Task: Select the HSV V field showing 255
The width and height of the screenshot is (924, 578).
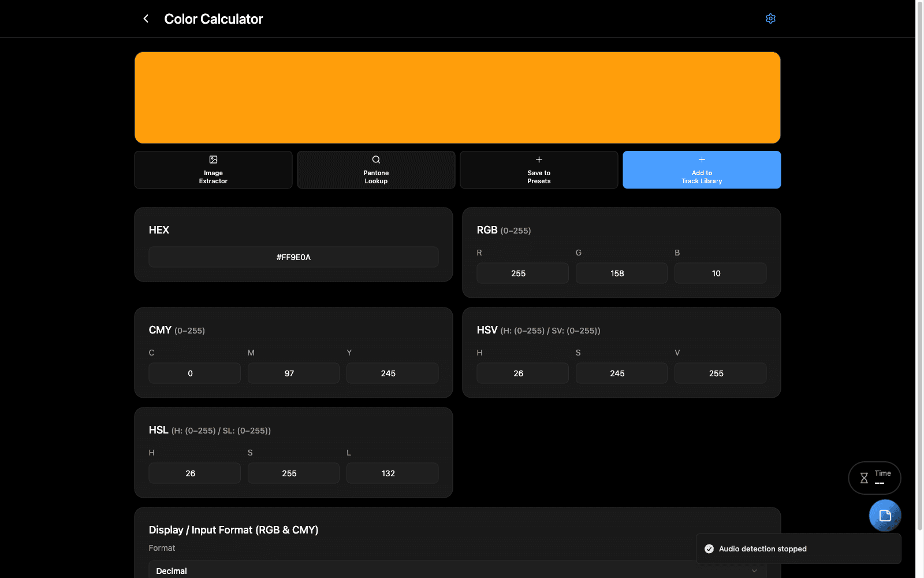Action: (x=720, y=373)
